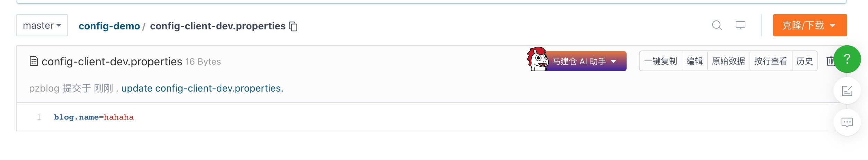Open the chat message bubble icon

point(847,122)
